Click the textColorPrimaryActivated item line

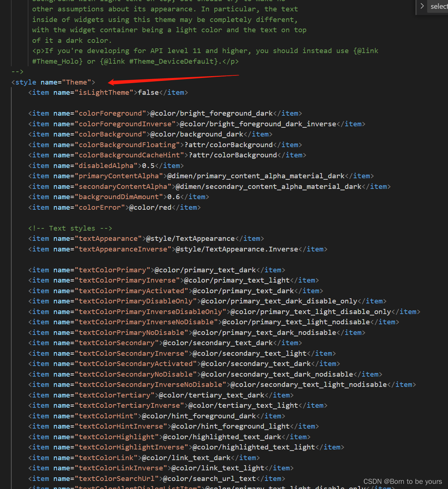pos(176,291)
